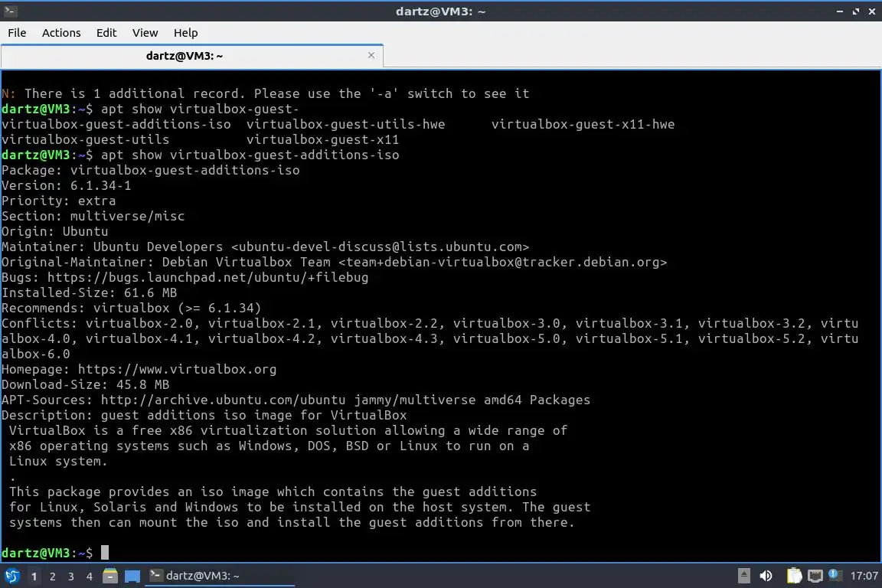The width and height of the screenshot is (882, 588).
Task: Click the bugs.launchpad.net filebug URL
Action: [207, 277]
